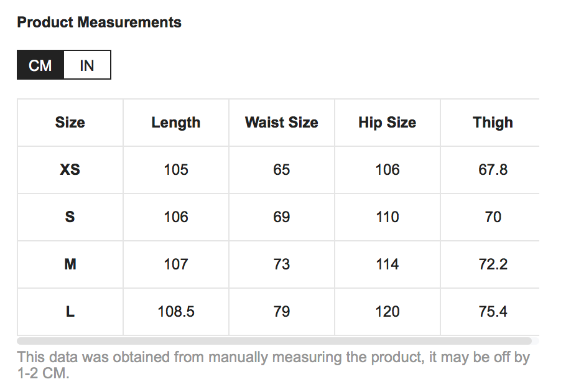Select the L size row label
The image size is (571, 392).
click(70, 312)
